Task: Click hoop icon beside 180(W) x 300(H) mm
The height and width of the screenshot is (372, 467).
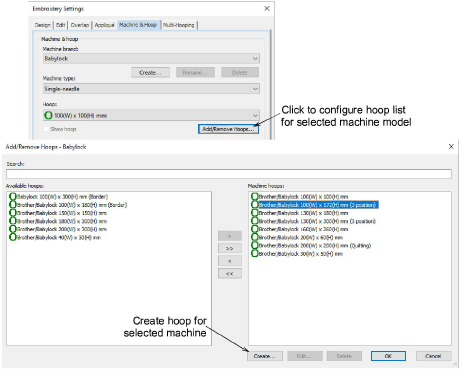Action: tap(13, 221)
